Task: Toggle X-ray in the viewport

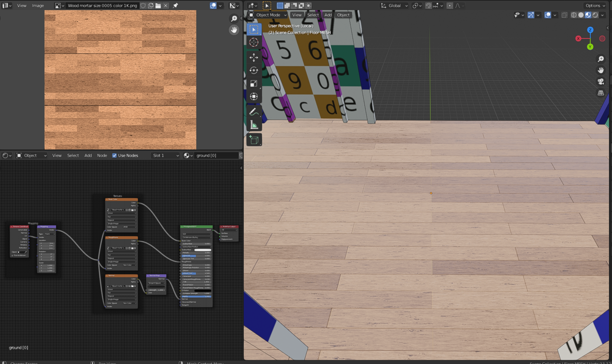Action: (x=565, y=15)
